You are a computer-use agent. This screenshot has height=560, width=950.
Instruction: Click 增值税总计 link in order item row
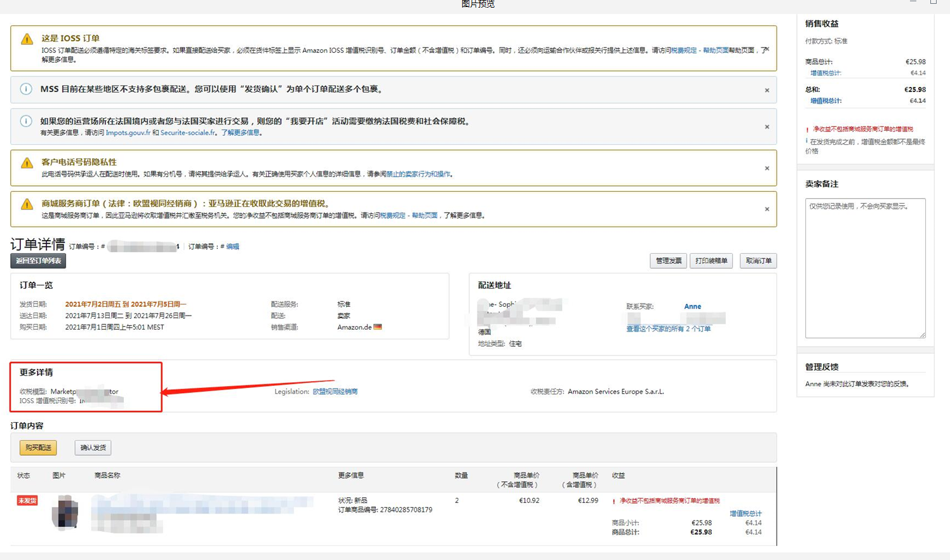[x=746, y=514]
